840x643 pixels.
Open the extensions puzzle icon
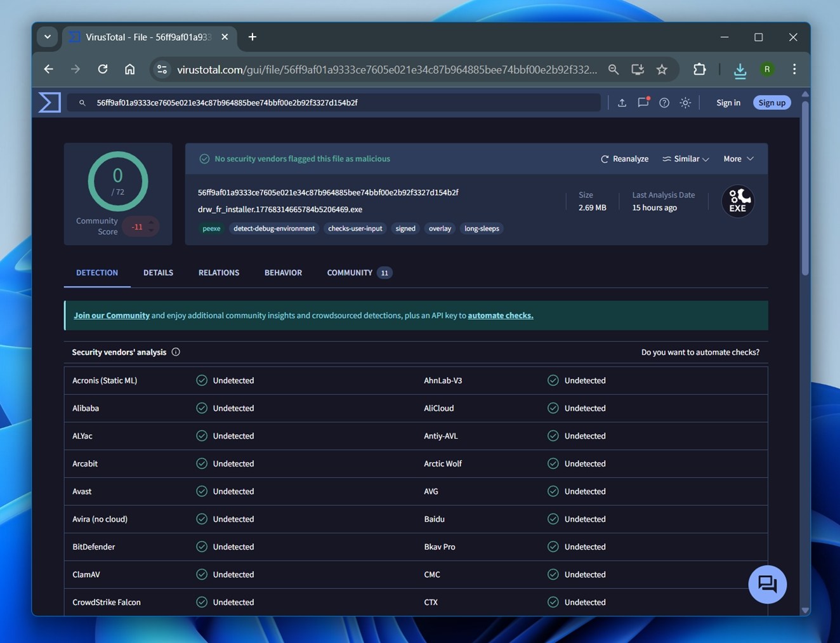pyautogui.click(x=699, y=69)
